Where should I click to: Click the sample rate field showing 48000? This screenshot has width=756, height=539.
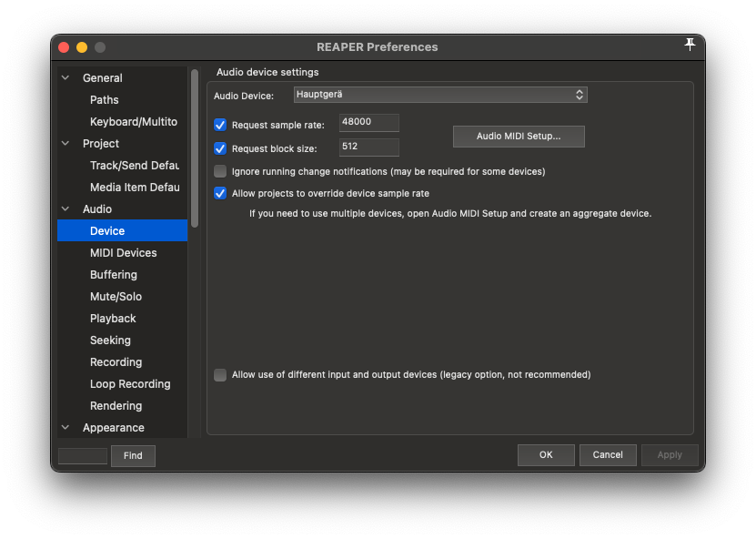coord(368,123)
